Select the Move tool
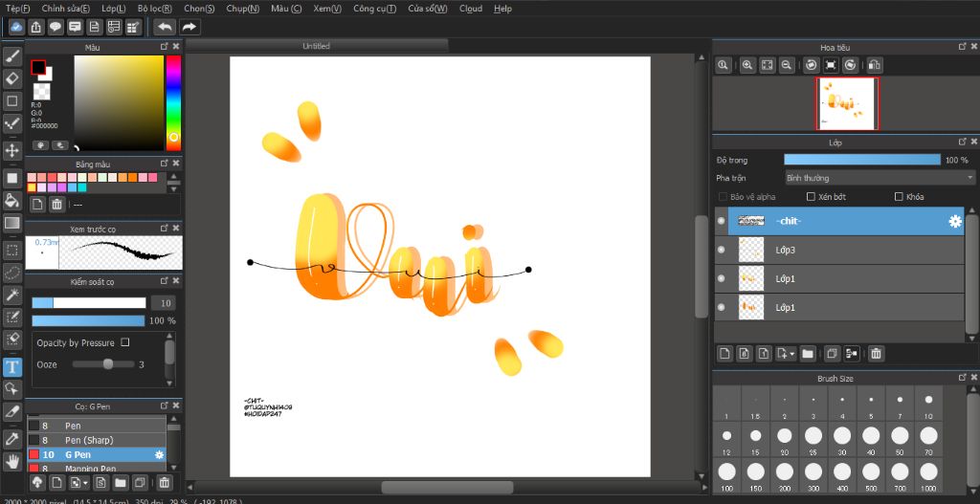980x504 pixels. (11, 150)
